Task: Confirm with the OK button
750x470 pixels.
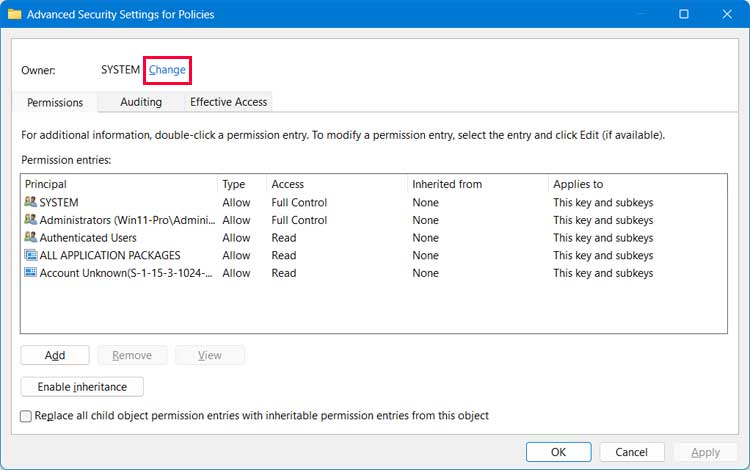Action: (558, 452)
